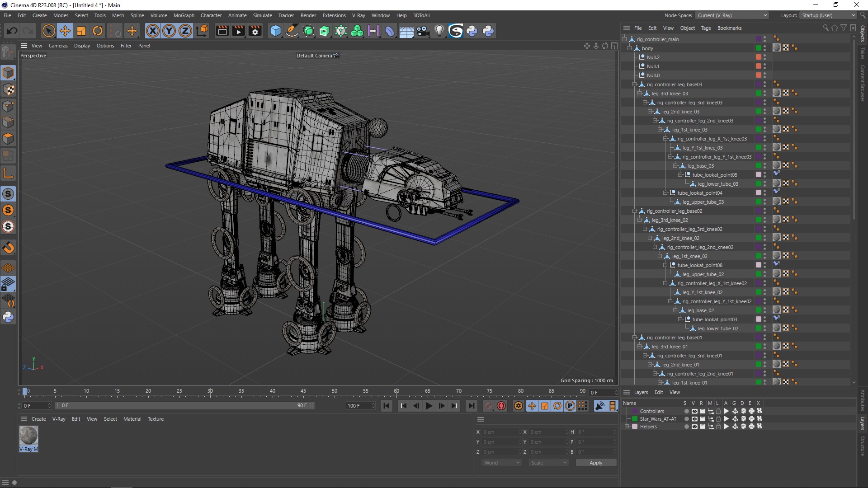
Task: Enable the Axis tool L icon
Action: pyautogui.click(x=8, y=173)
